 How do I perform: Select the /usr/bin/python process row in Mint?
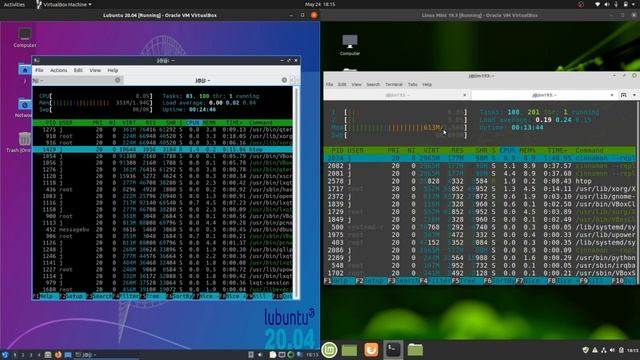(480, 258)
